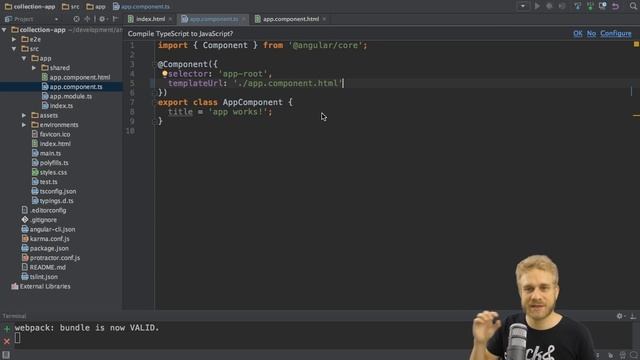The height and width of the screenshot is (360, 640).
Task: Open index.html under src in tree
Action: click(55, 144)
